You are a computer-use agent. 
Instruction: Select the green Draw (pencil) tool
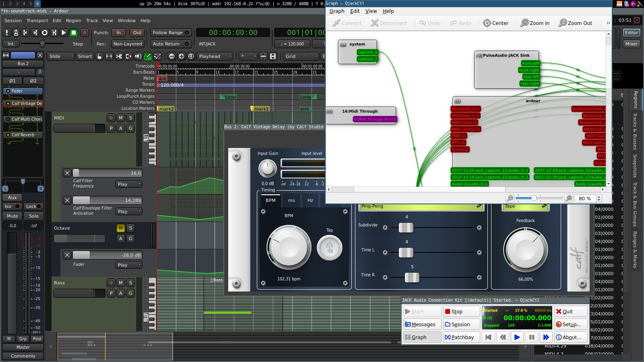tap(148, 56)
